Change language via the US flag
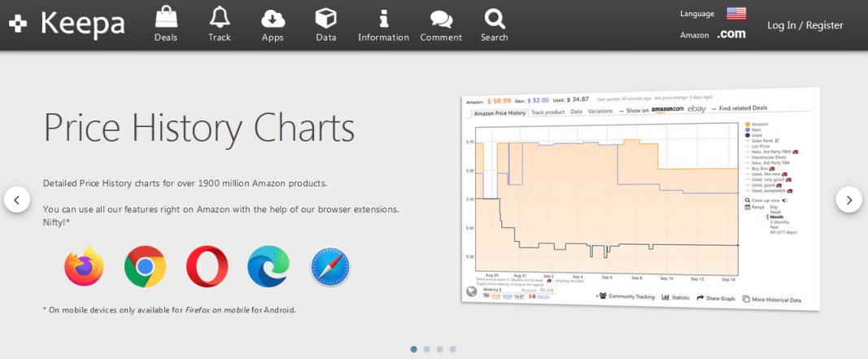This screenshot has height=359, width=868. (736, 13)
